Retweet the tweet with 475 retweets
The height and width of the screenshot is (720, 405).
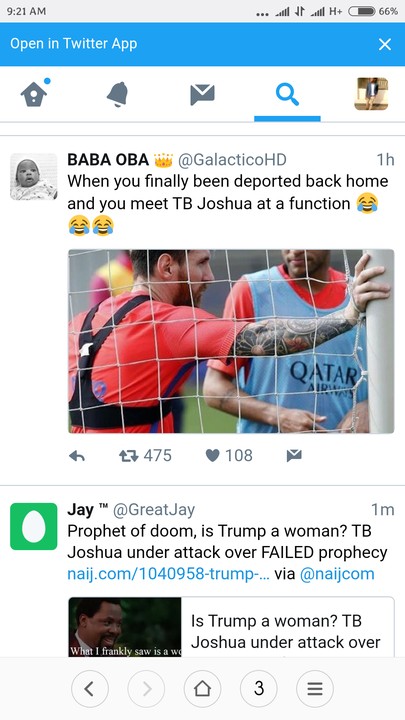[145, 456]
